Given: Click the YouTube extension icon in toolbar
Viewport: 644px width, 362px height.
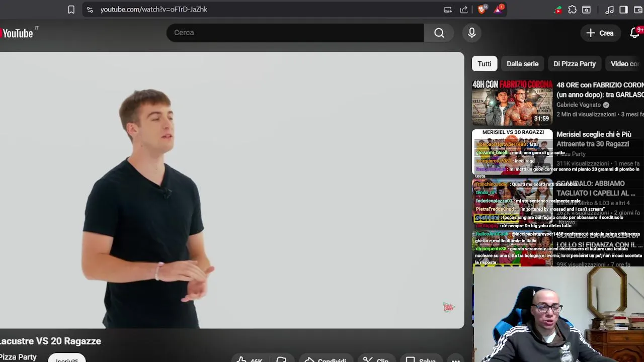Looking at the screenshot, I should coord(558,10).
